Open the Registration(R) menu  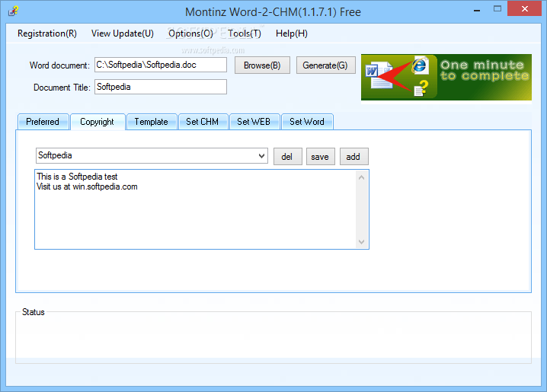pos(47,33)
